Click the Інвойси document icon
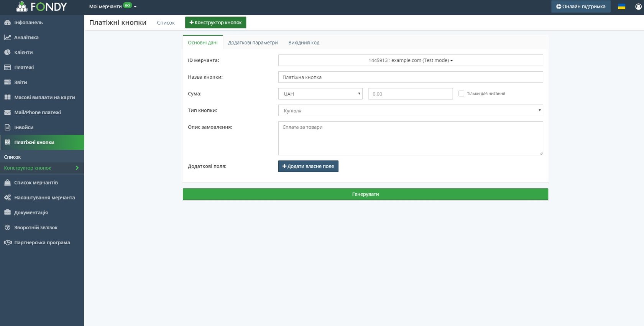Screen dimensions: 644x326 7,127
